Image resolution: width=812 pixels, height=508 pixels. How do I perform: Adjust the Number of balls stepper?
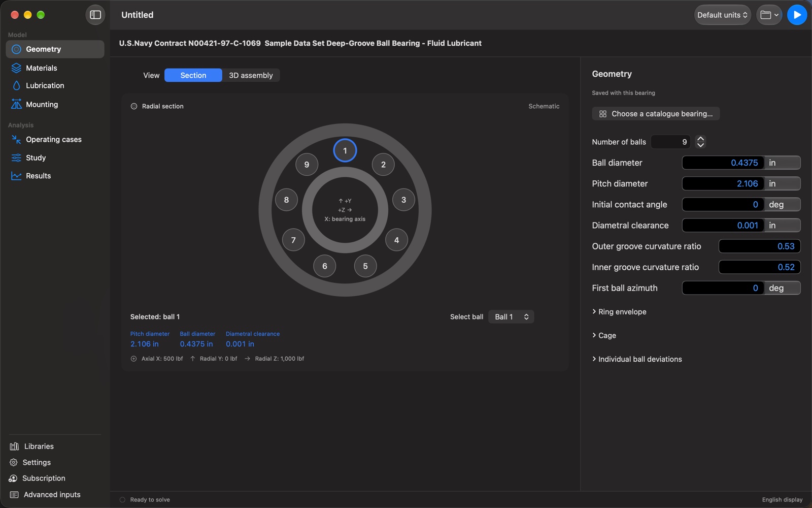pos(700,142)
